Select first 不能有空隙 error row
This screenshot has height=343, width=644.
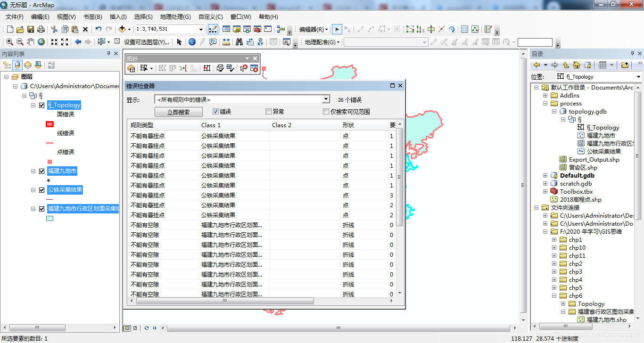tap(262, 225)
